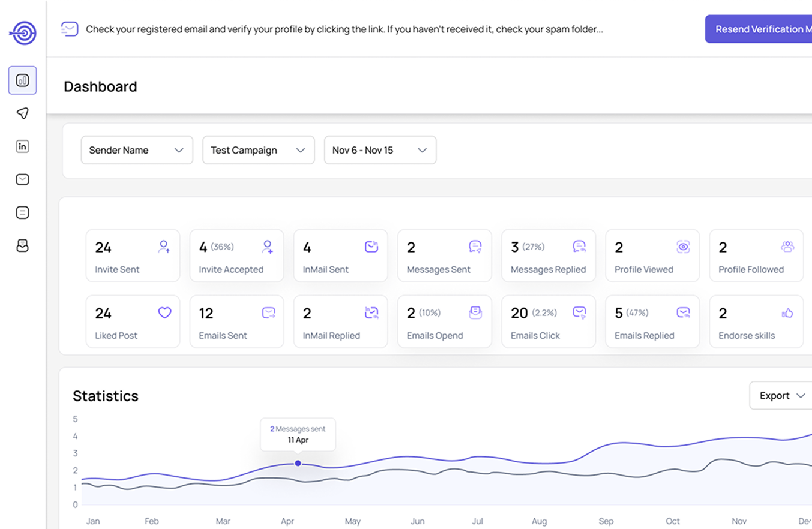The image size is (812, 529).
Task: Expand the Nov 6 - Nov 15 date range
Action: pos(380,150)
